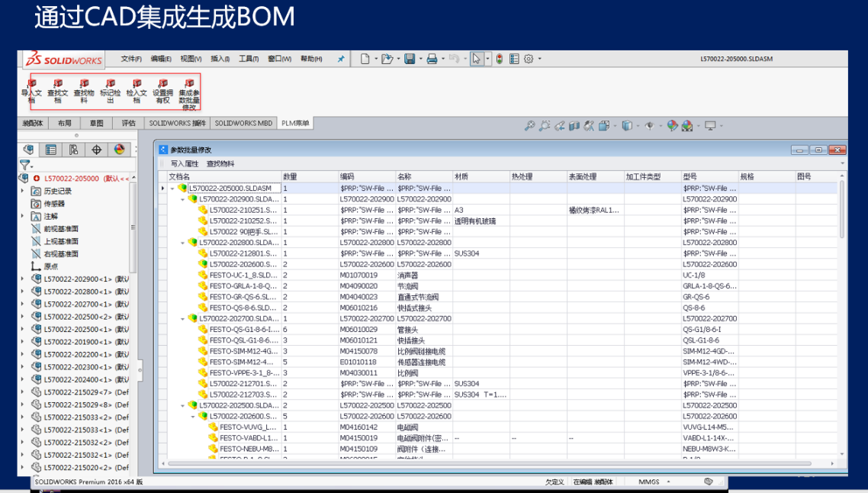Viewport: 868px width, 493px height.
Task: Click the Zoom to Area icon
Action: pos(545,126)
